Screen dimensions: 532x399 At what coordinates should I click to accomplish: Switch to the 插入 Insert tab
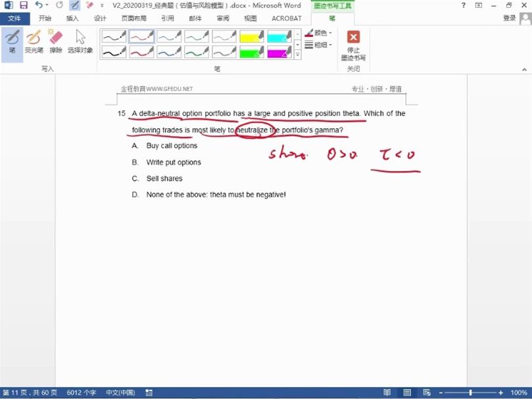pos(72,18)
